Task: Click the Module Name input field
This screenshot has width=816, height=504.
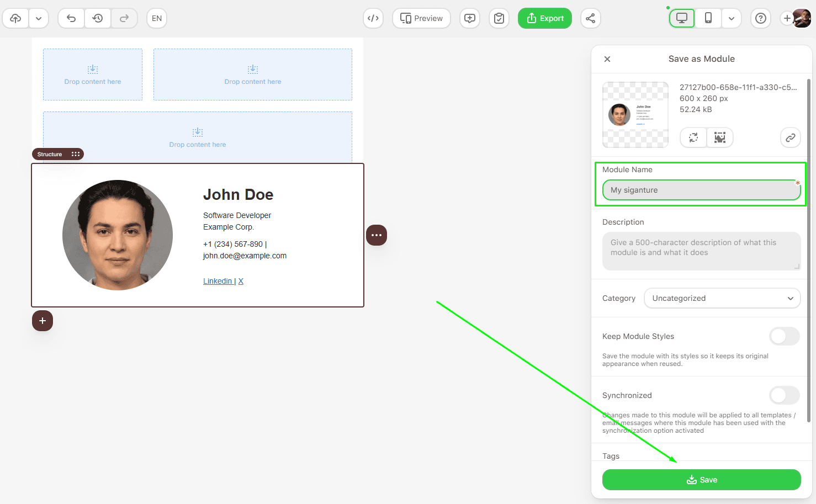Action: pyautogui.click(x=701, y=190)
